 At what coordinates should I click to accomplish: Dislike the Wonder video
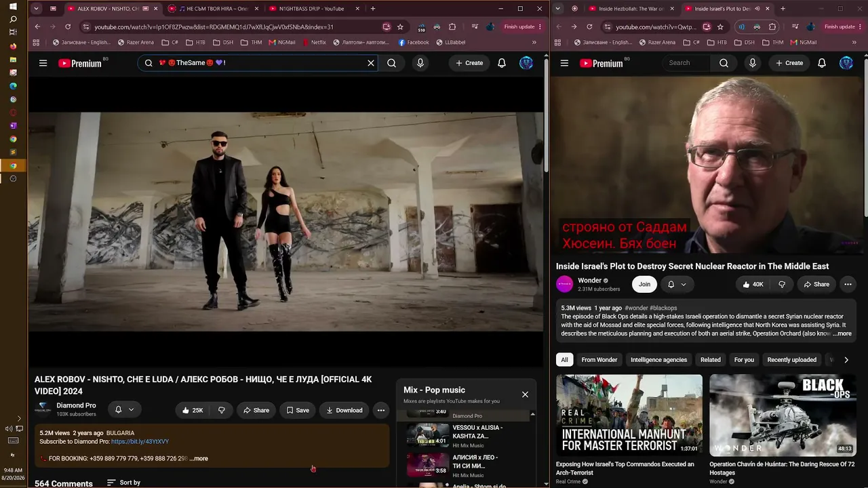pos(782,285)
